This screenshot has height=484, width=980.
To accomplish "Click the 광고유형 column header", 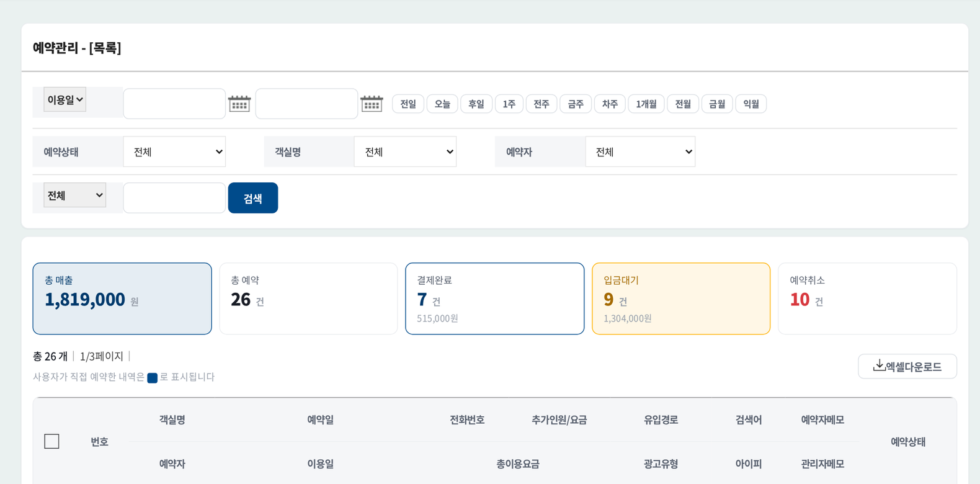I will [x=661, y=464].
